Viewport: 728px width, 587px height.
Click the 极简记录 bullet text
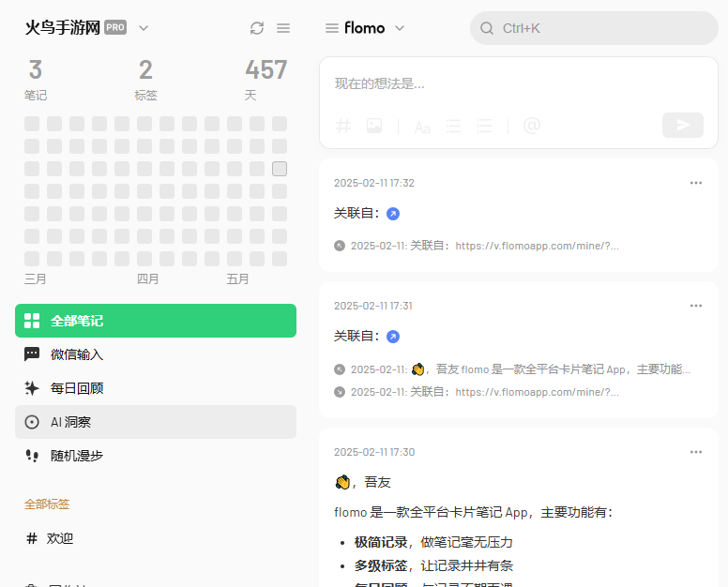click(433, 542)
